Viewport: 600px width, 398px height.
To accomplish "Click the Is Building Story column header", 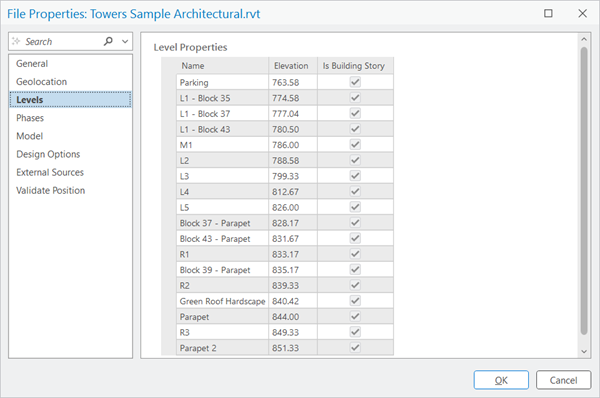I will (x=355, y=66).
